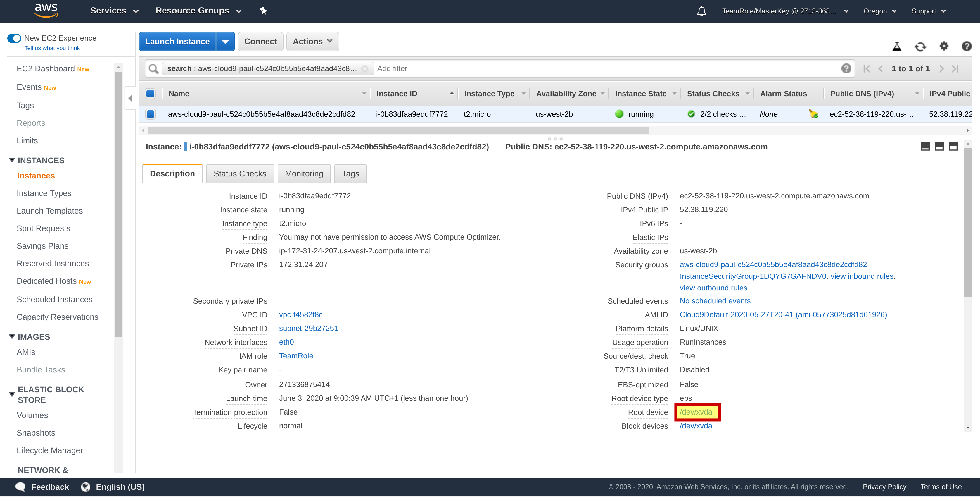Open the help question mark icon

966,46
